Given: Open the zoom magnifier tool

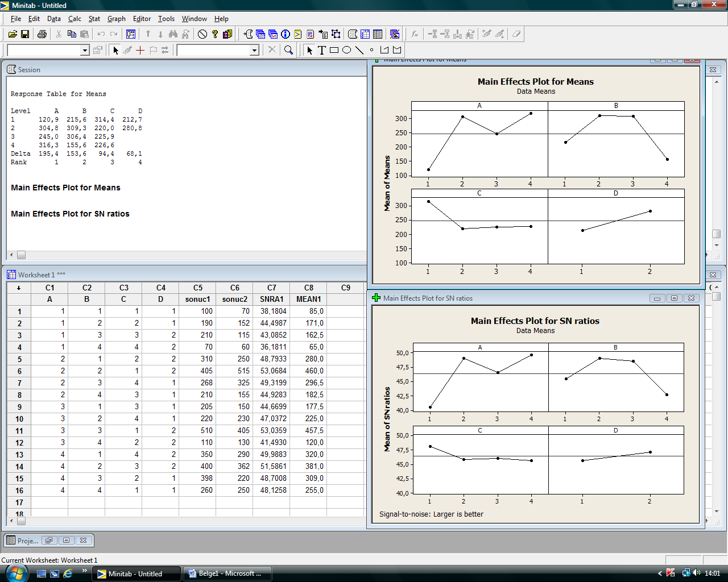Looking at the screenshot, I should coord(289,50).
